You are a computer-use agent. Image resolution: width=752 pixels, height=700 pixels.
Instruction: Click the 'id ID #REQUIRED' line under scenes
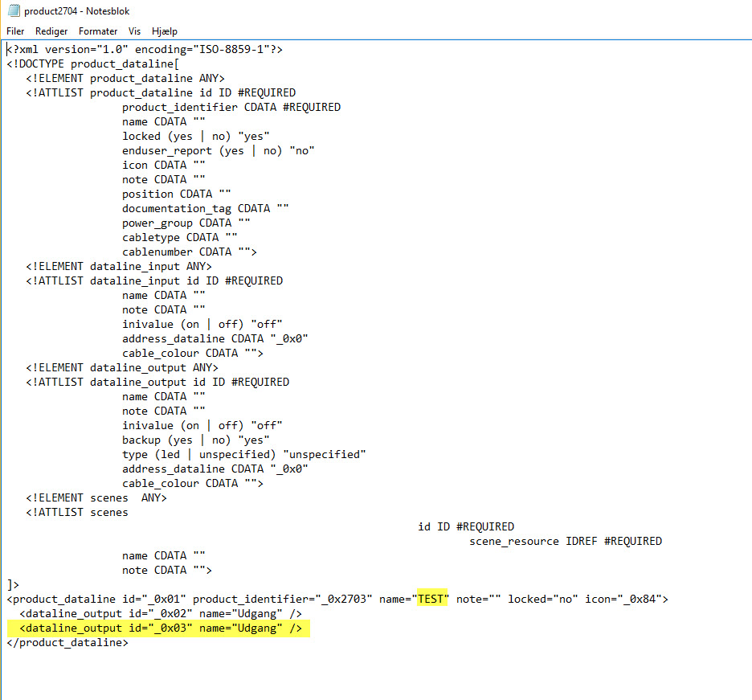point(466,526)
